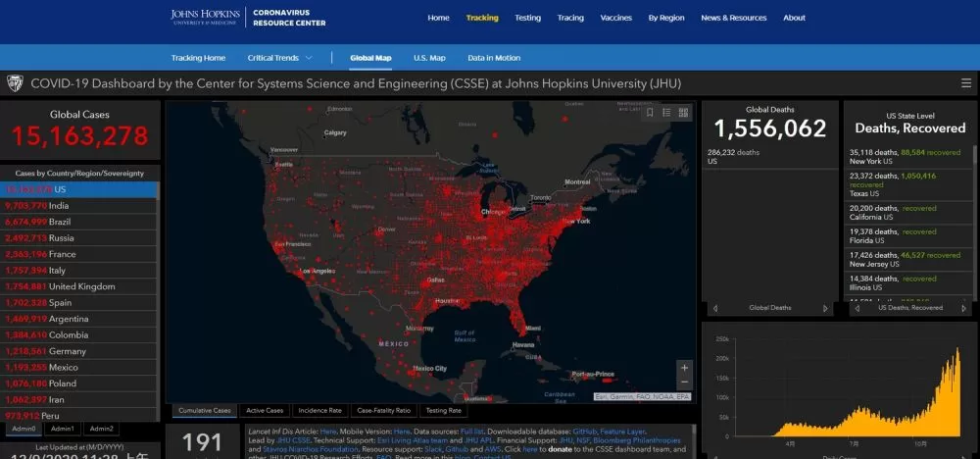The width and height of the screenshot is (980, 459).
Task: Go to previous US Deaths panel arrow
Action: 857,308
